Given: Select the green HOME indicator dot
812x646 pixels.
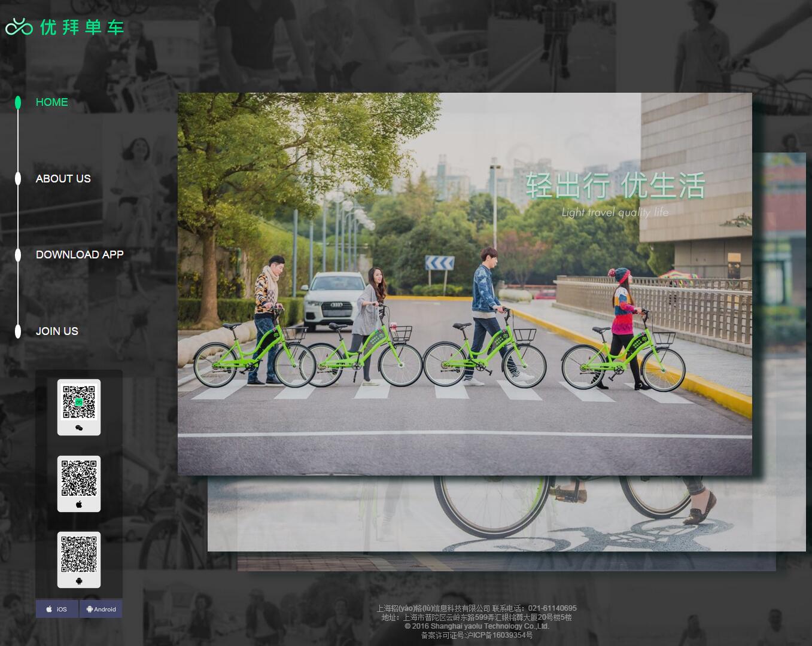Looking at the screenshot, I should pos(18,102).
